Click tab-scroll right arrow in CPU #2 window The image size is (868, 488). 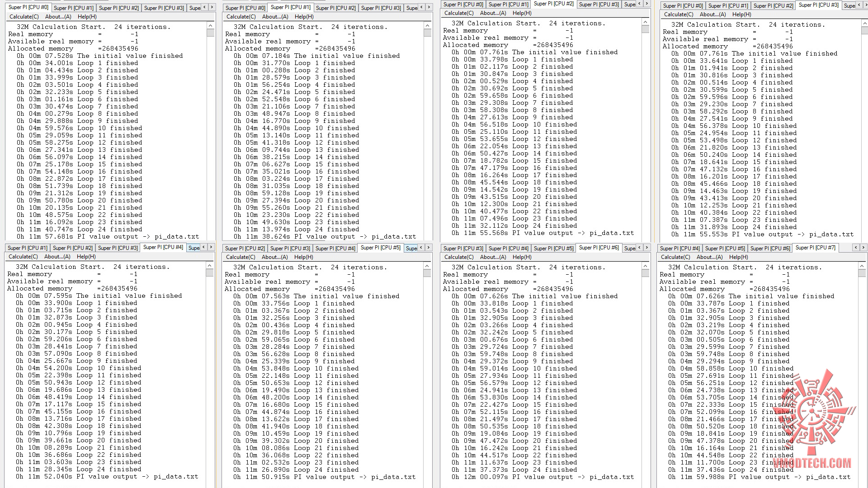pyautogui.click(x=647, y=4)
